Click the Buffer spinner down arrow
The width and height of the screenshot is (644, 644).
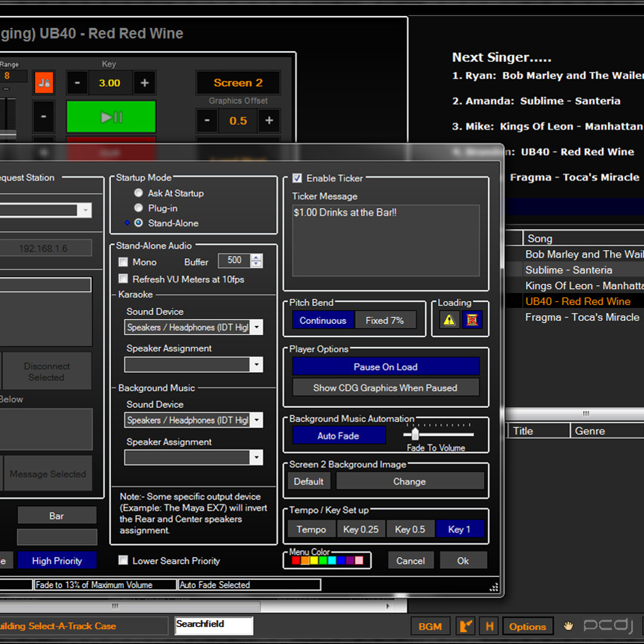coord(256,264)
